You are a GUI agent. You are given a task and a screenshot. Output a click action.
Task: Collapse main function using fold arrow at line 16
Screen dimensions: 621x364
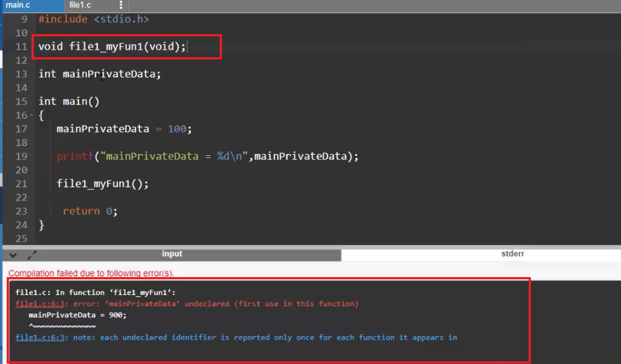pyautogui.click(x=31, y=116)
